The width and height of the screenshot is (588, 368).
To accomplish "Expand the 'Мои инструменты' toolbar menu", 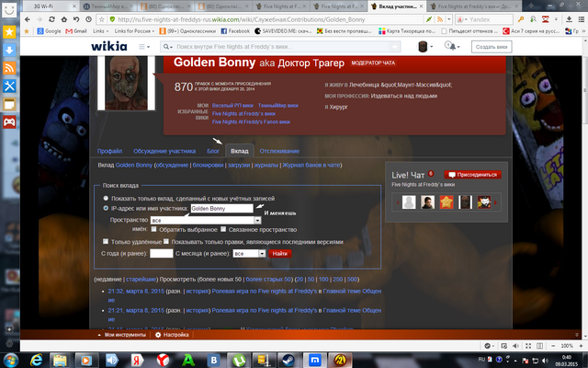I will (121, 335).
